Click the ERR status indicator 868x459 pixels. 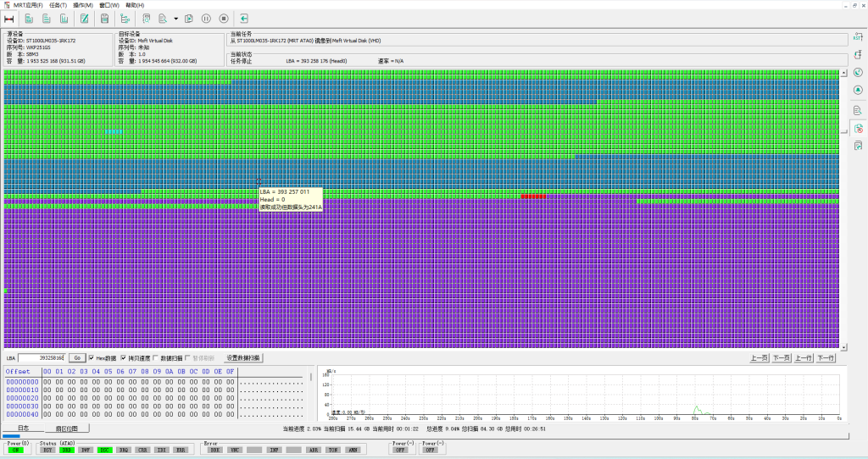(x=181, y=450)
